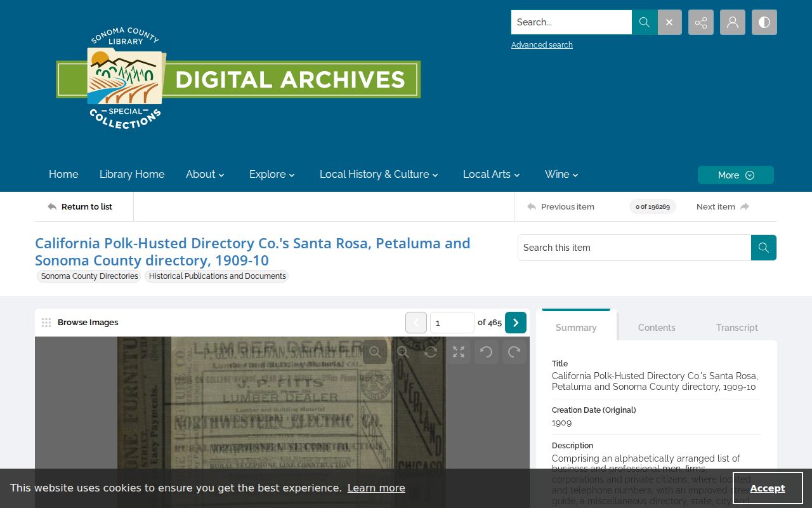Viewport: 812px width, 508px height.
Task: Click the directory title heading link
Action: [x=252, y=251]
